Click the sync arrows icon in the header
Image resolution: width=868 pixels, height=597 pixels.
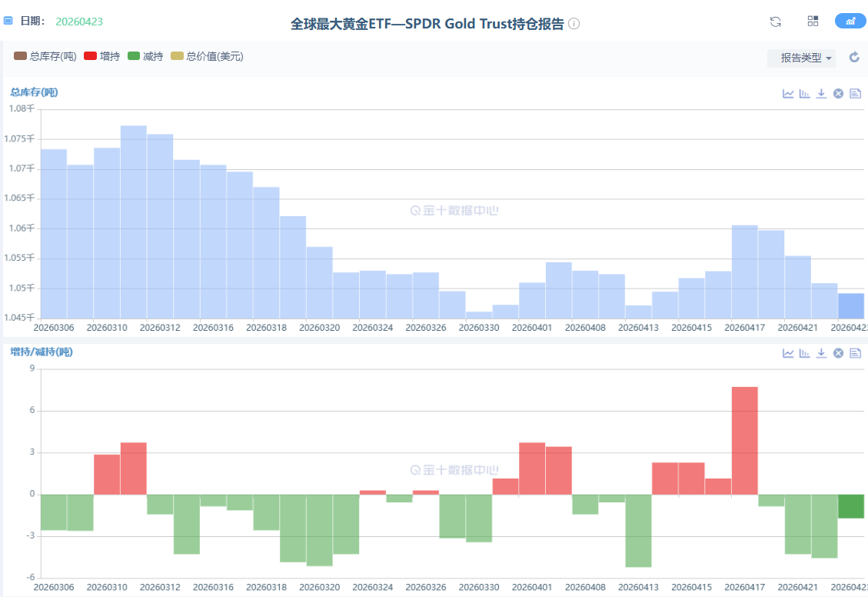776,22
